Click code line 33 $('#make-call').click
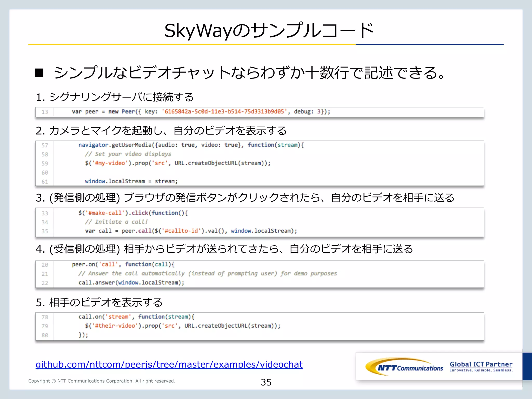This screenshot has height=399, width=532. 133,213
